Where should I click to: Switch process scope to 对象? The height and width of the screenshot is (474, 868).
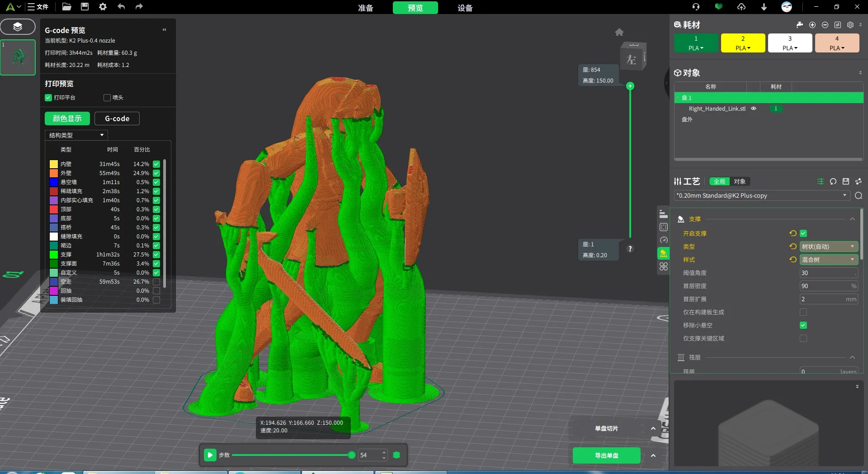point(740,181)
